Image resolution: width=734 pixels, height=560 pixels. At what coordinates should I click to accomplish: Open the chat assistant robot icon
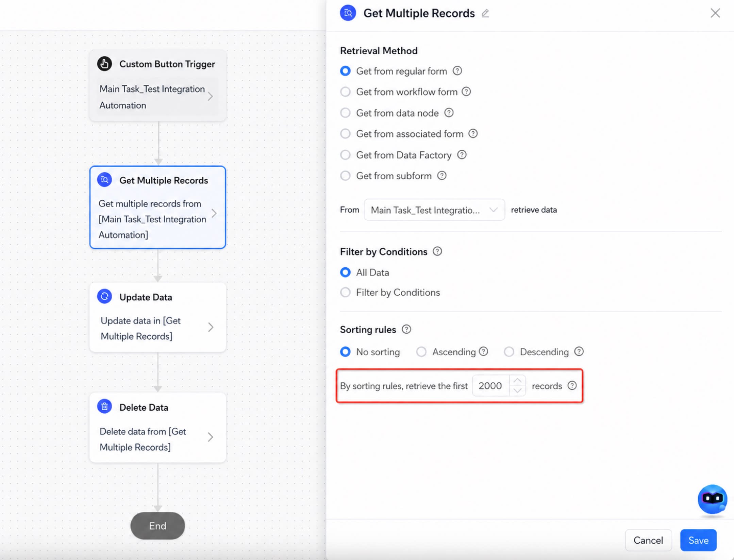coord(712,499)
